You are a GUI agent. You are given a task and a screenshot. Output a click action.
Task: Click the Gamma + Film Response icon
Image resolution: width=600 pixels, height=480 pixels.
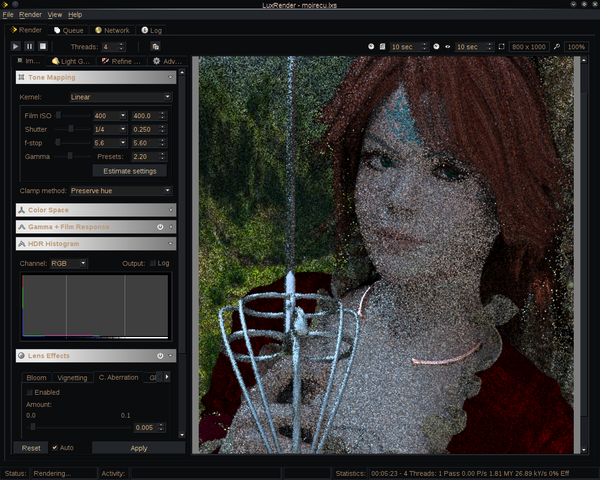click(22, 227)
